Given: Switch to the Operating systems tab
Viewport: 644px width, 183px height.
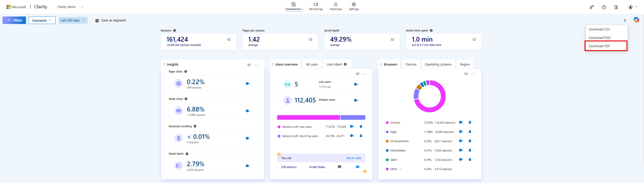Looking at the screenshot, I should [x=438, y=64].
